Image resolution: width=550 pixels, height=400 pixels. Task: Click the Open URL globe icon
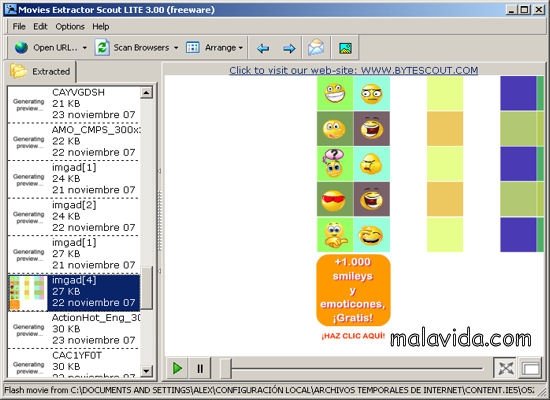(x=21, y=47)
